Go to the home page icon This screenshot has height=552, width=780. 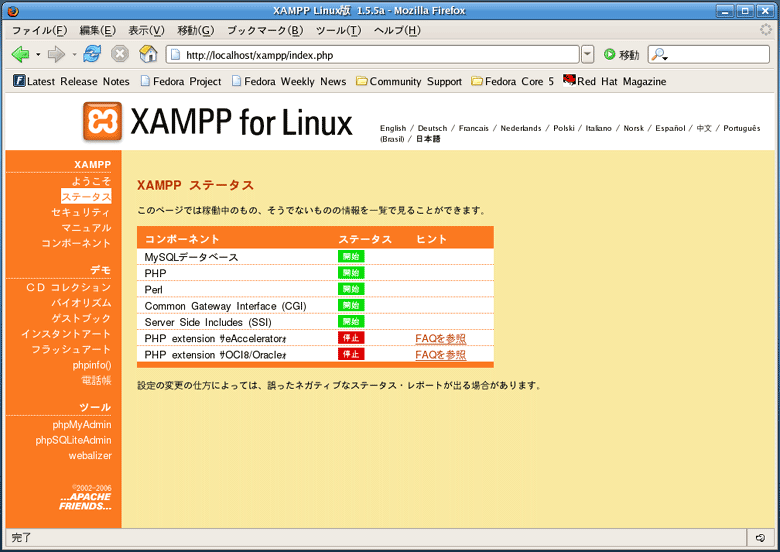point(148,54)
